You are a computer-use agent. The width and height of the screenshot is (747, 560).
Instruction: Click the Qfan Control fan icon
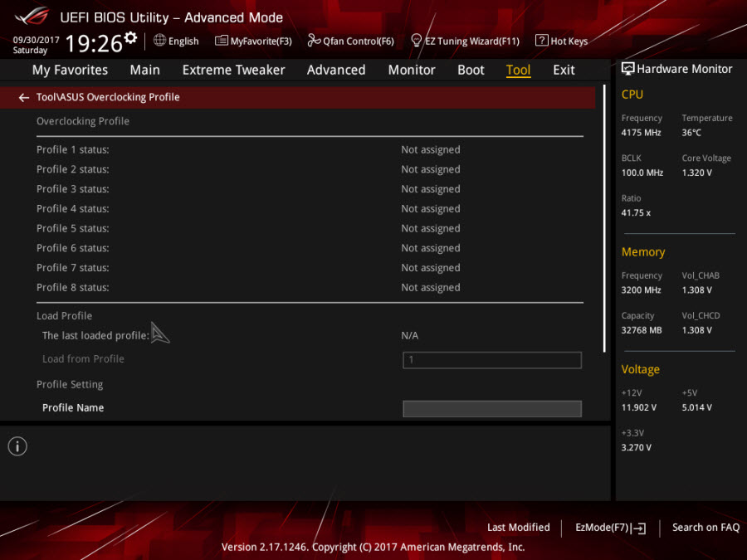tap(314, 41)
